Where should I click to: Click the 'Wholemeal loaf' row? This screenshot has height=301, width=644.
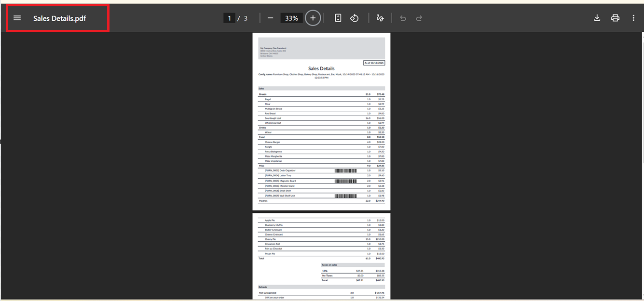click(321, 123)
